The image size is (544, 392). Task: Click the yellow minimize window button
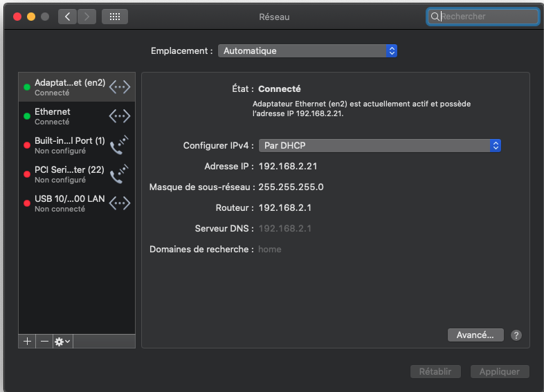[31, 17]
